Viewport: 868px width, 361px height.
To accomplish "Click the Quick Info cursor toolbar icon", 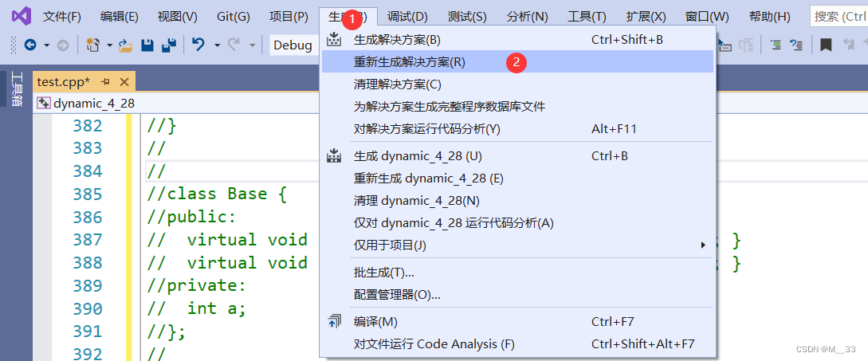I will 725,45.
